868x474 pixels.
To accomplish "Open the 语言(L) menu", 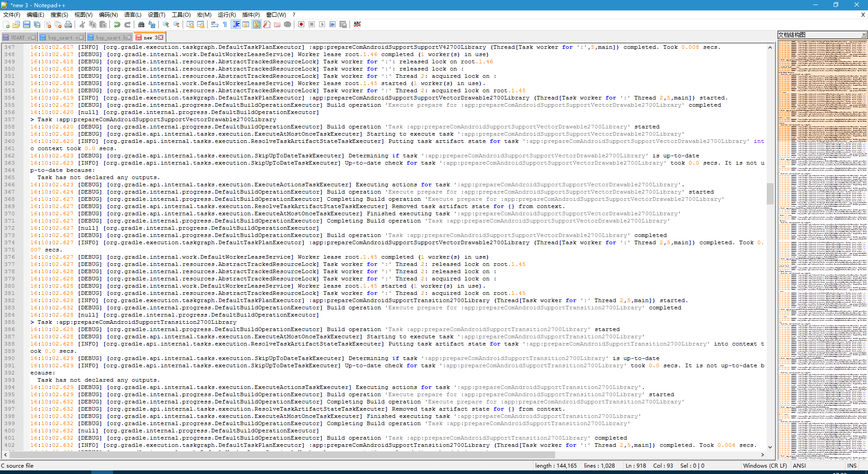I will [132, 14].
